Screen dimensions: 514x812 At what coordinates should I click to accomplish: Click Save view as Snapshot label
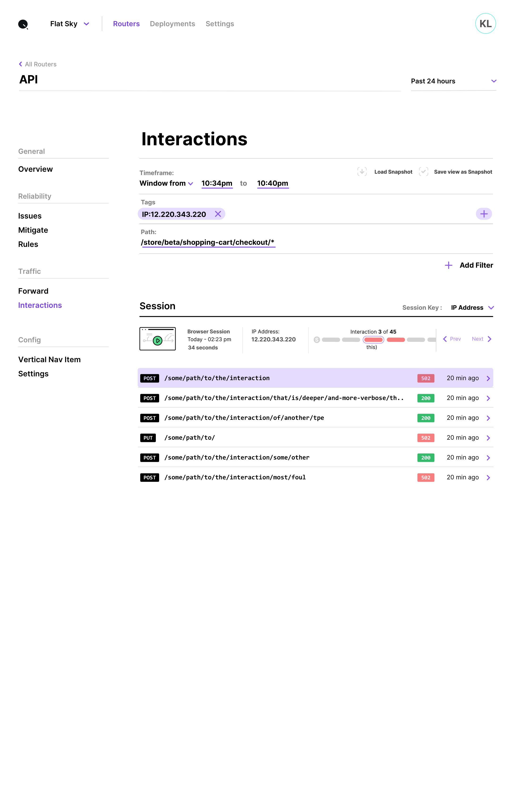(x=463, y=172)
